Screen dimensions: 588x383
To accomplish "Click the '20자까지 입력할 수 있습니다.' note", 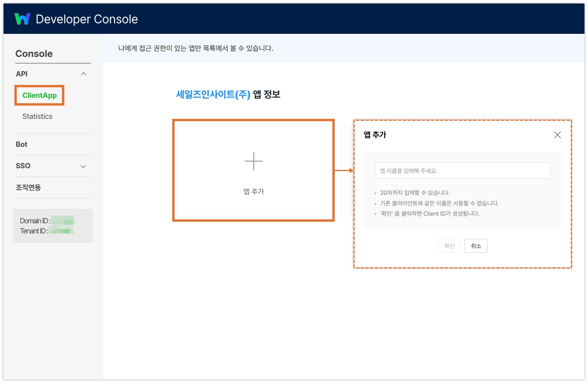I will 415,192.
